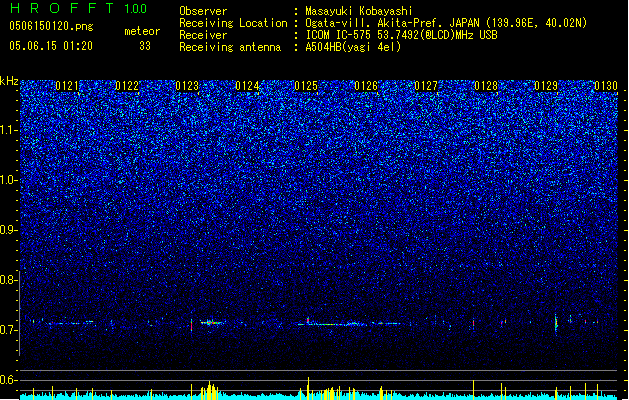Click the HROFFT 1.0.0 title text

[79, 8]
